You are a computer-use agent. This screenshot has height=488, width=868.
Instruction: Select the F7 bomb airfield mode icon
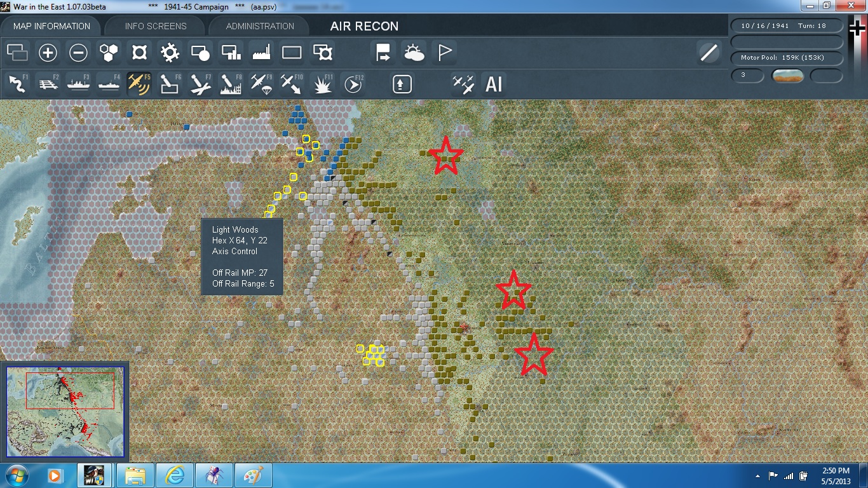tap(200, 84)
